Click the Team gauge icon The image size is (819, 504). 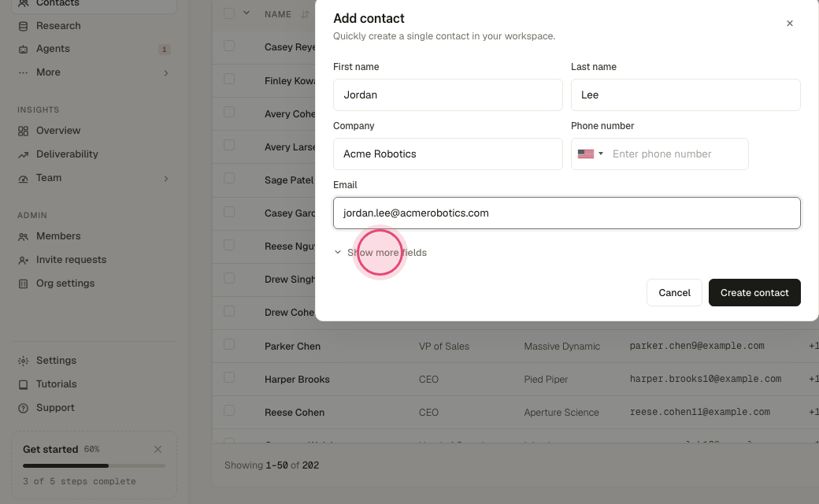point(23,179)
